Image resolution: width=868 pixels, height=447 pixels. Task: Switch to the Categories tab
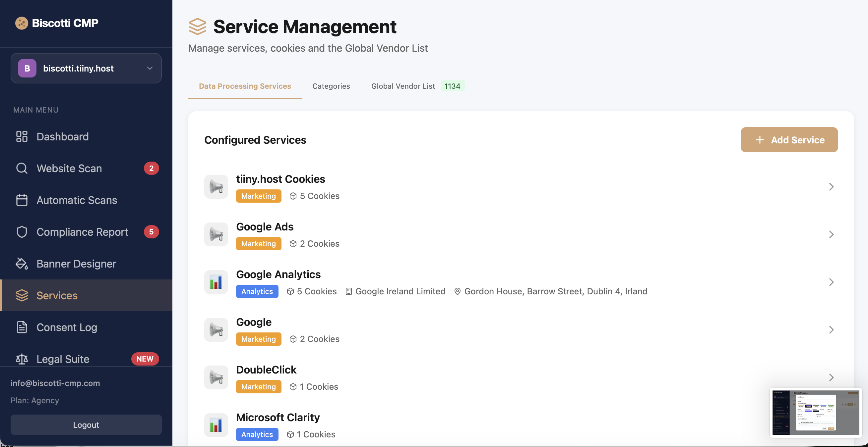(331, 86)
